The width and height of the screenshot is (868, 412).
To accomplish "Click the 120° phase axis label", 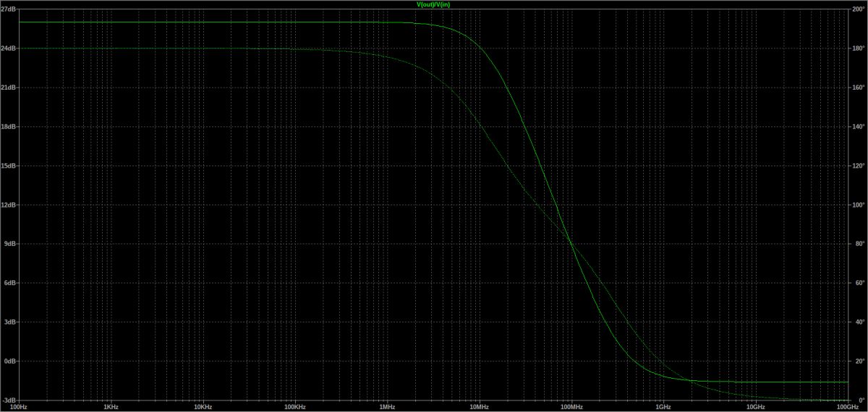I will 859,166.
